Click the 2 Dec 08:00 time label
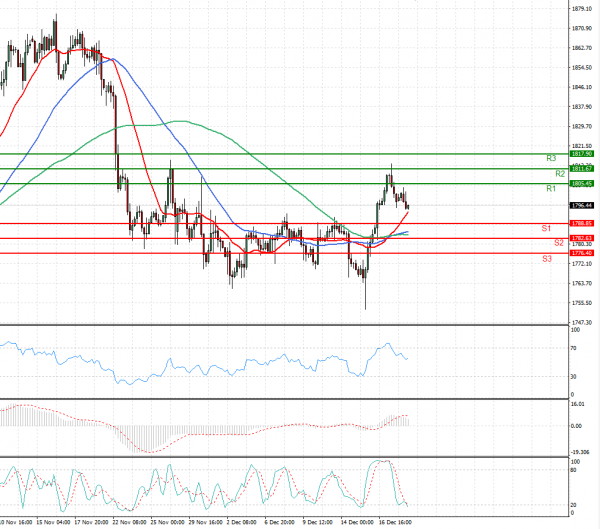The image size is (600, 529). (241, 522)
